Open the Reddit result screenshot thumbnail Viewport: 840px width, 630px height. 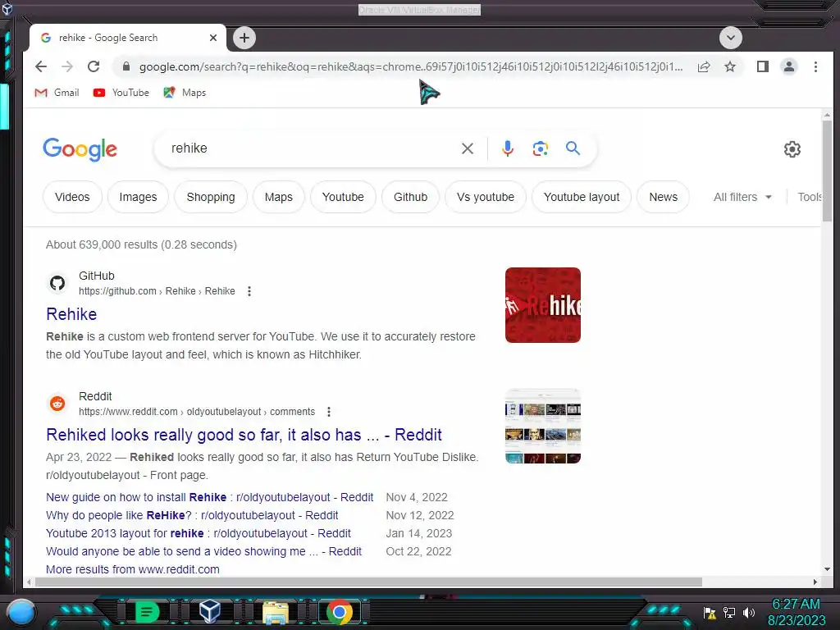click(543, 426)
